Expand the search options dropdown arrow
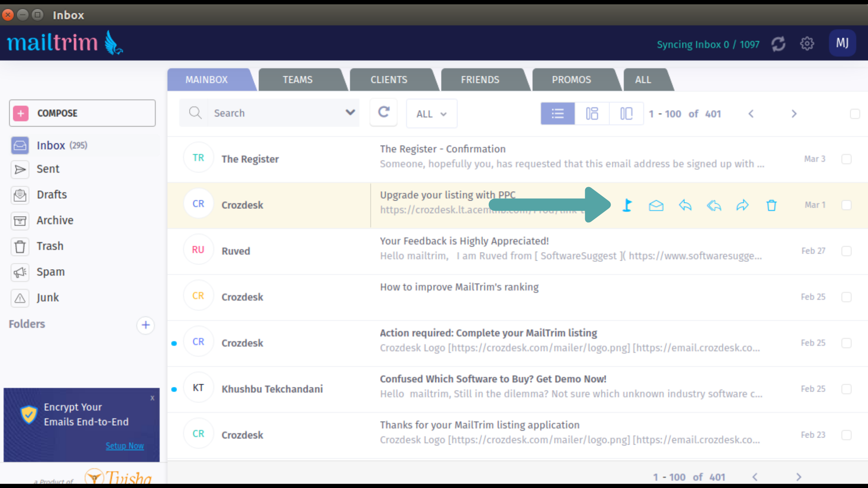This screenshot has height=488, width=868. (350, 113)
